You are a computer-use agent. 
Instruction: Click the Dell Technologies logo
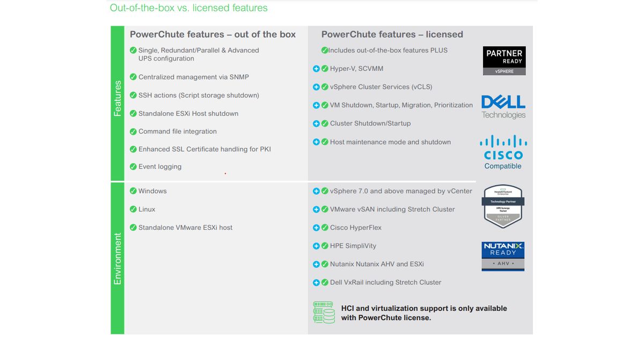tap(503, 107)
